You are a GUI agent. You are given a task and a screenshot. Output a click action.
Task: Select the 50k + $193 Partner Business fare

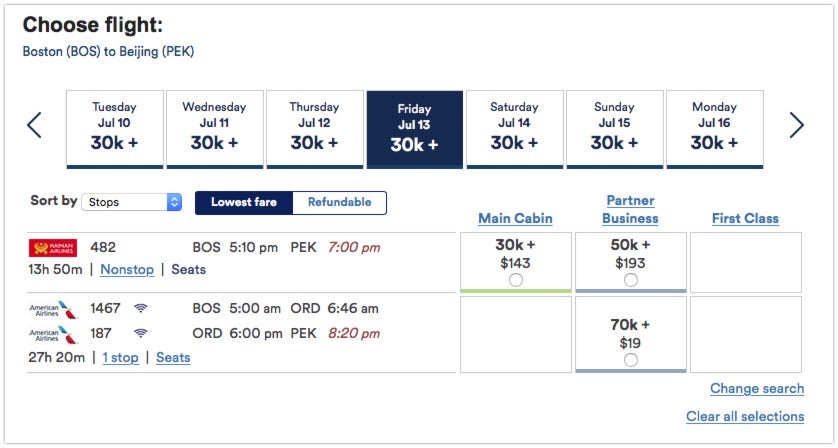pos(630,281)
